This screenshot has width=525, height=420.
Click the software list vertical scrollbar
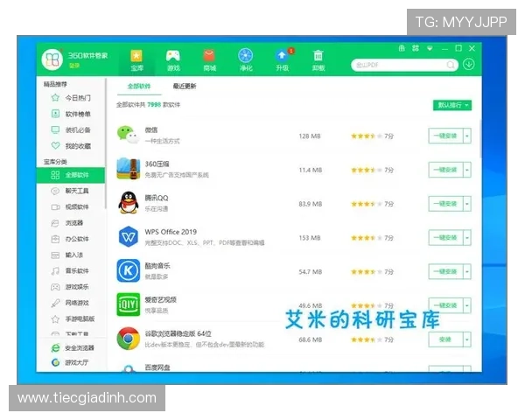[x=480, y=138]
